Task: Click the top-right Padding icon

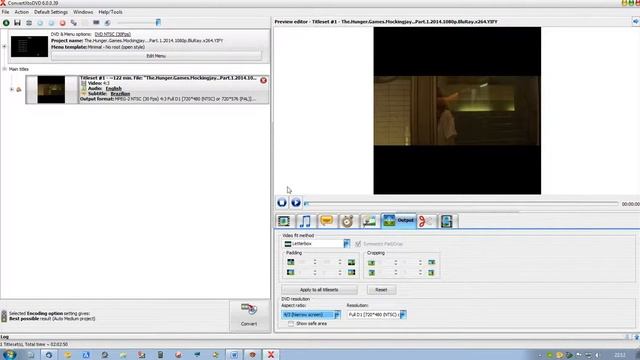Action: pos(351,262)
